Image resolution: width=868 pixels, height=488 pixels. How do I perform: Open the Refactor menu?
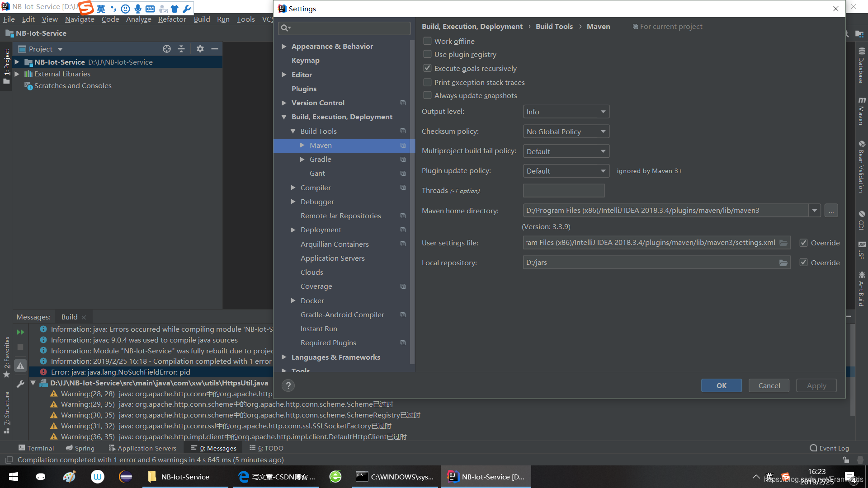(172, 19)
